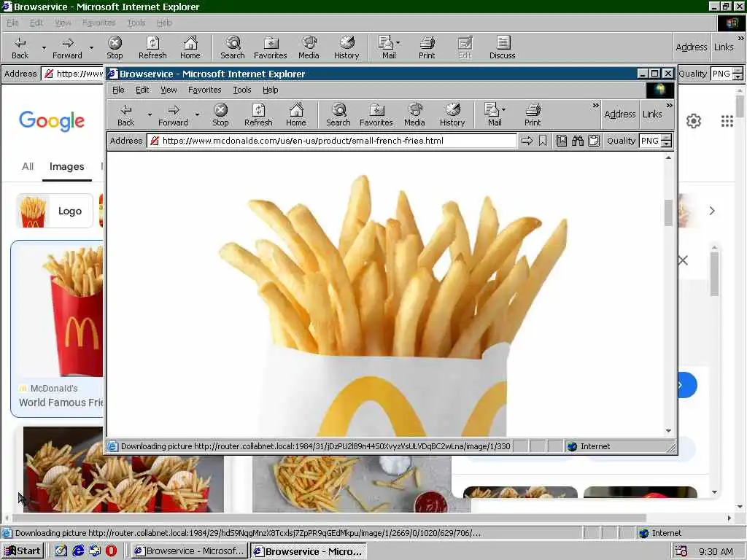
Task: Step Quality PNG spinner in background window
Action: 738,74
